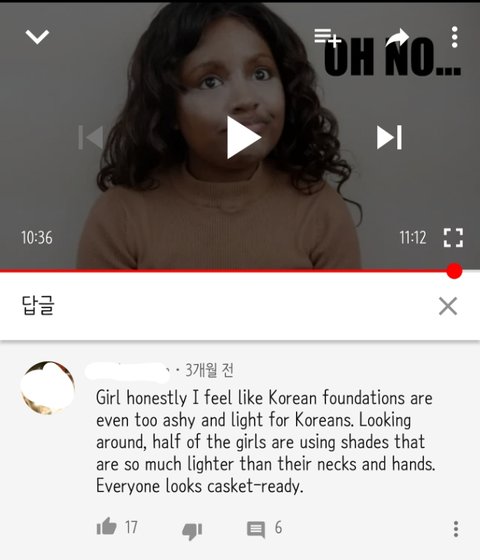Tap the commenter's profile avatar
480x560 pixels.
[x=48, y=388]
